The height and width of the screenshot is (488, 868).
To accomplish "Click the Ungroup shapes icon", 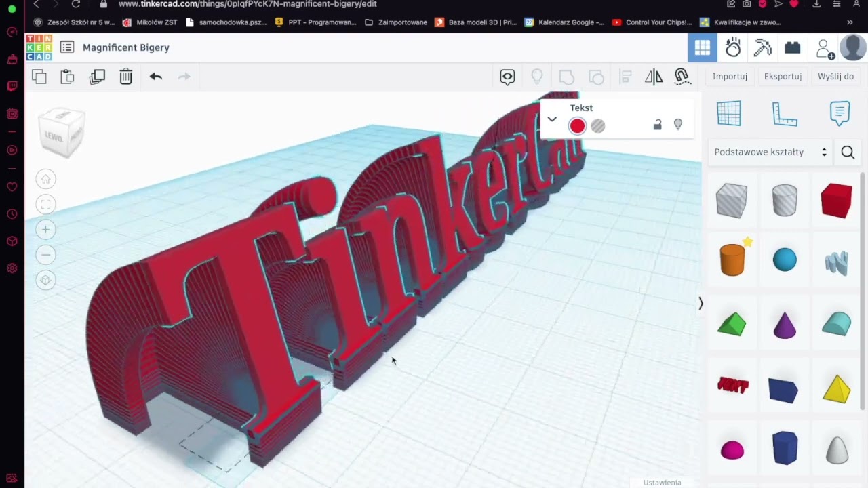I will [596, 77].
